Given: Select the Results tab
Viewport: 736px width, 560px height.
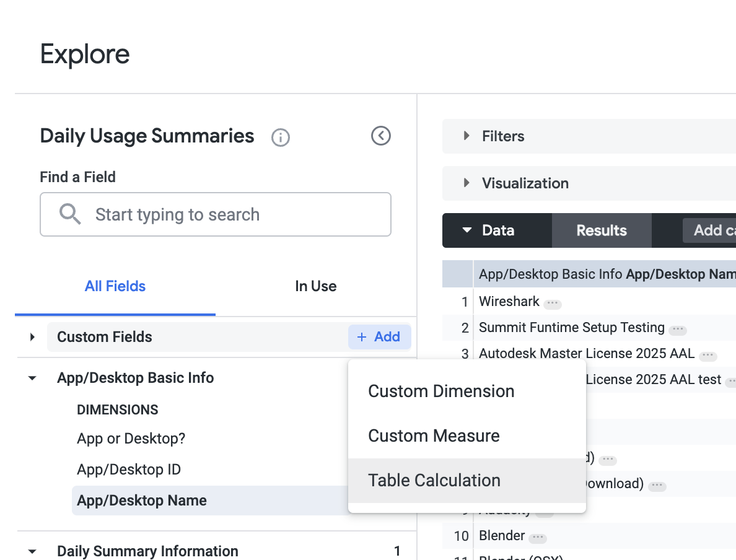Looking at the screenshot, I should [x=601, y=230].
